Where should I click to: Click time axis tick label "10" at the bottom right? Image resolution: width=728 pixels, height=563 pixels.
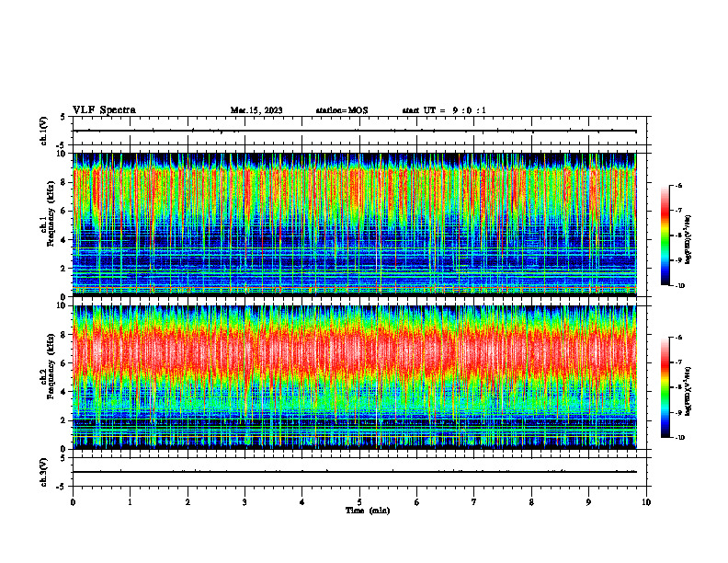click(646, 502)
